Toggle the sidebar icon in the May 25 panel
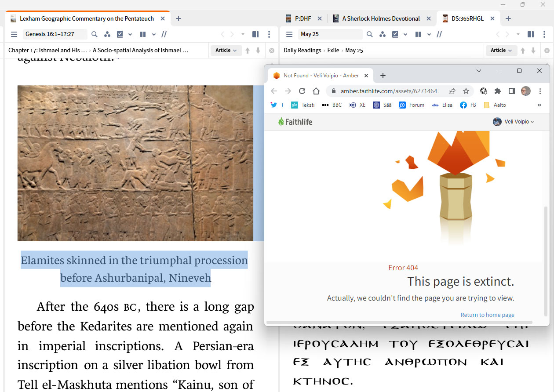 tap(531, 34)
